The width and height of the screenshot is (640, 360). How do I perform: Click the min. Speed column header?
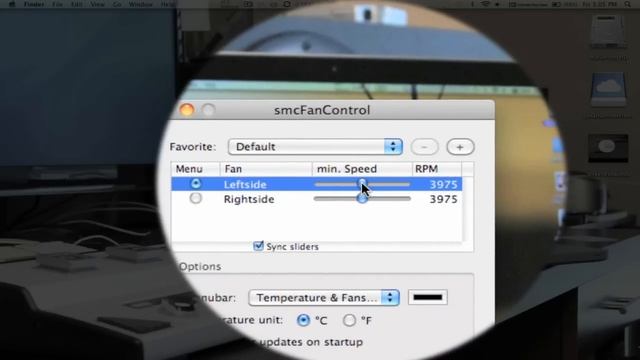[x=362, y=169]
